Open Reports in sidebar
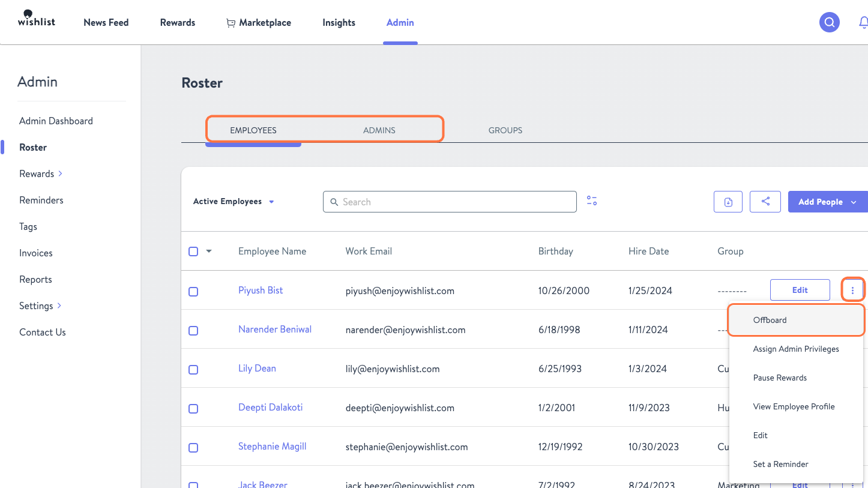This screenshot has height=488, width=868. [x=35, y=279]
